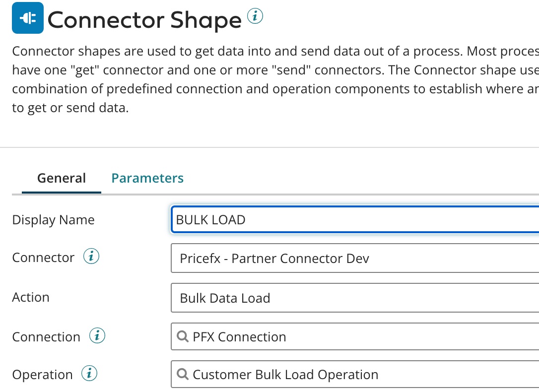Click the Display Name input showing BULK LOAD

click(x=347, y=219)
